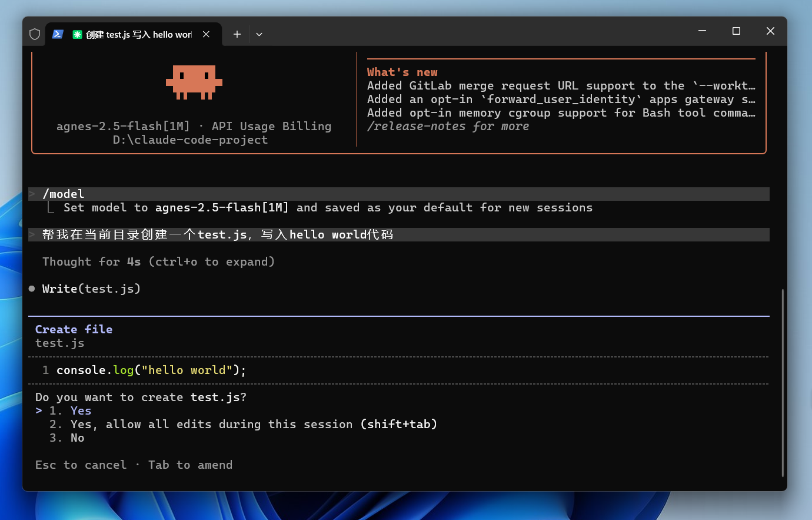
Task: Open a new terminal tab with plus
Action: 237,34
